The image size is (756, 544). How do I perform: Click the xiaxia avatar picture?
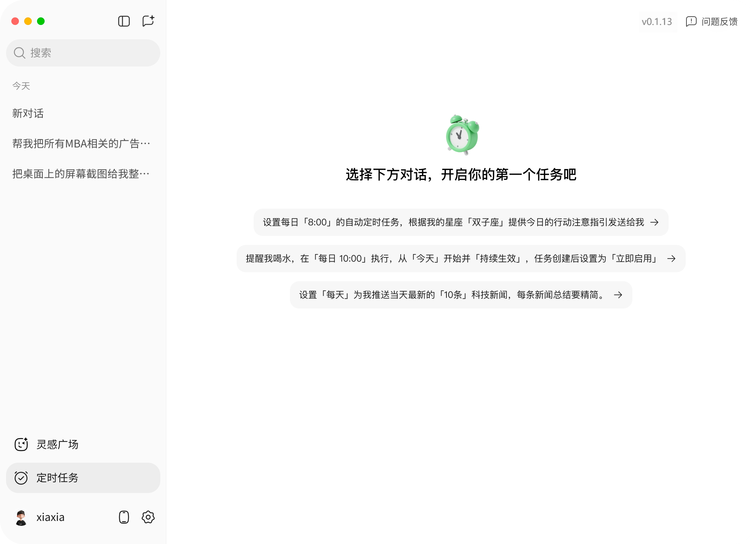coord(21,517)
